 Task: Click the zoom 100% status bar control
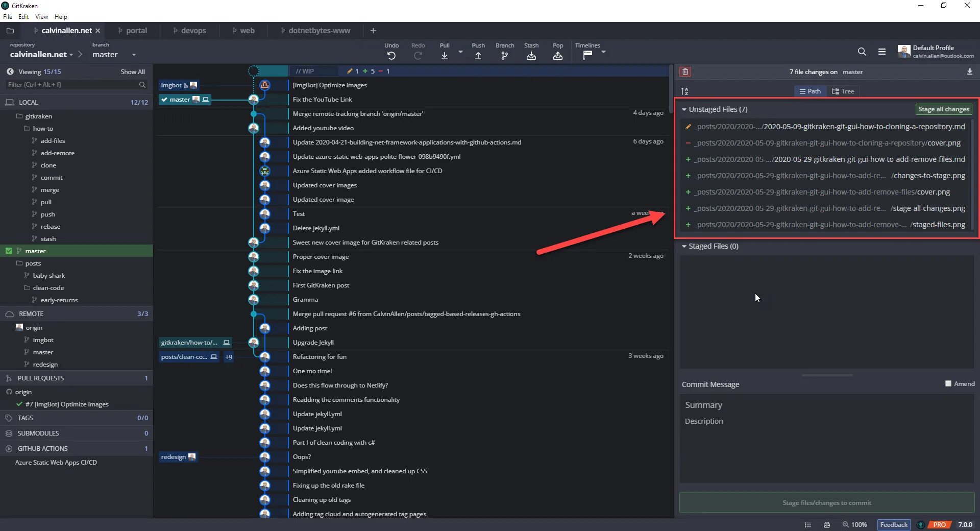point(855,524)
